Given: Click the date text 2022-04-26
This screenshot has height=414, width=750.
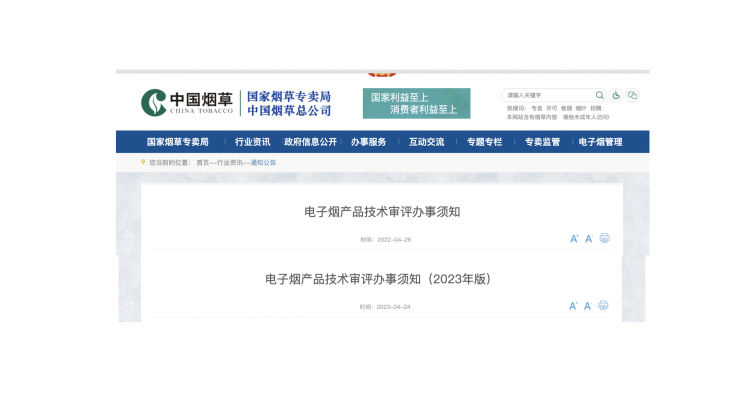Looking at the screenshot, I should coord(394,240).
